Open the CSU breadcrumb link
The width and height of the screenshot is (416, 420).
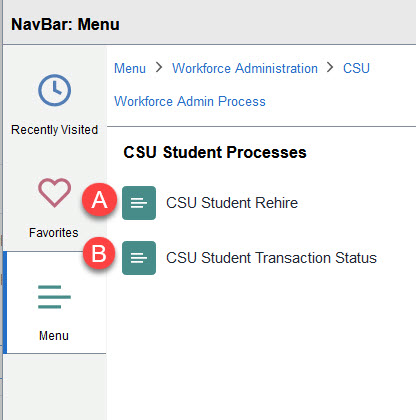point(356,68)
